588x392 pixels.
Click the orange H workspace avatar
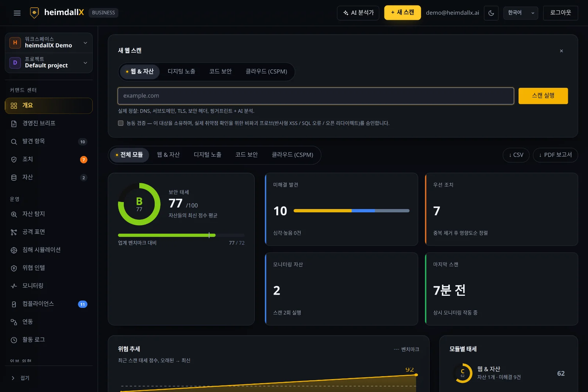pos(15,43)
